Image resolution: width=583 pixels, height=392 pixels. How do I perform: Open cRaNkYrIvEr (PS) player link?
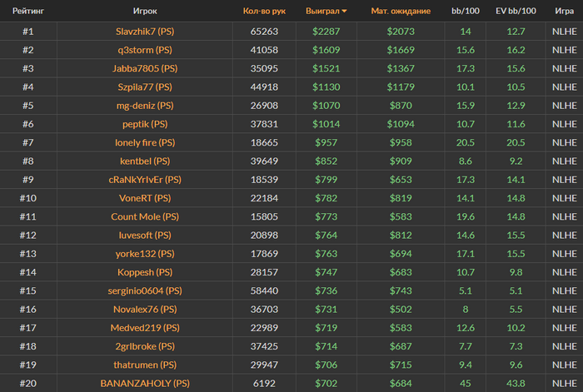tap(145, 180)
